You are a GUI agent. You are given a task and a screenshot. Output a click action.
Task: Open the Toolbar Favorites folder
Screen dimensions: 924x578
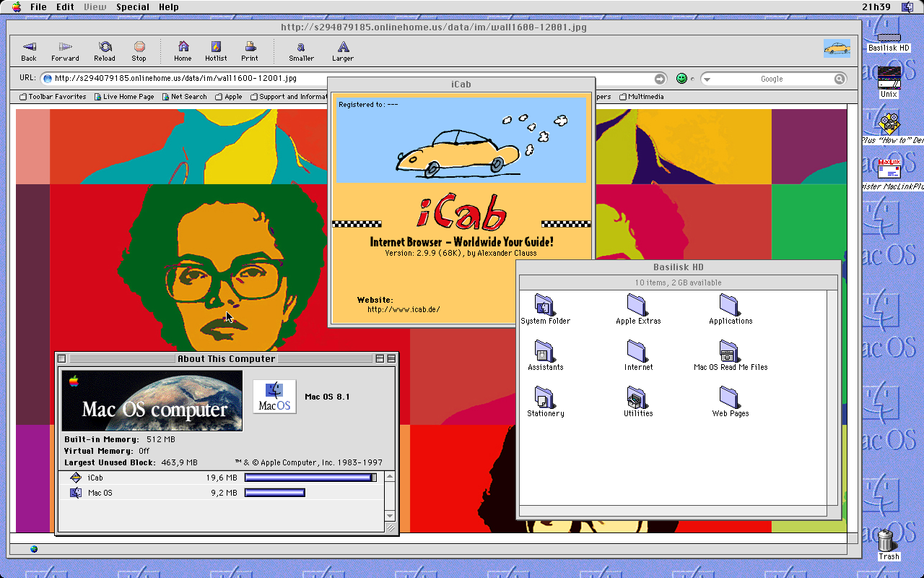(x=53, y=97)
